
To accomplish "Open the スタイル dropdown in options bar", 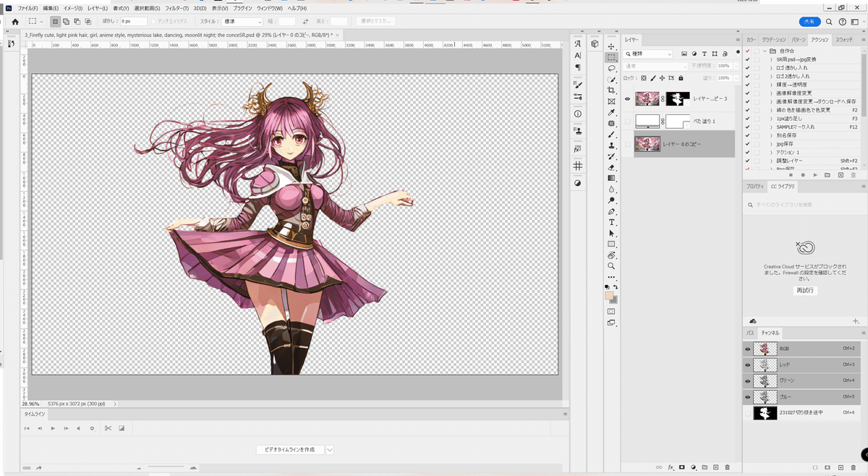I will click(242, 22).
